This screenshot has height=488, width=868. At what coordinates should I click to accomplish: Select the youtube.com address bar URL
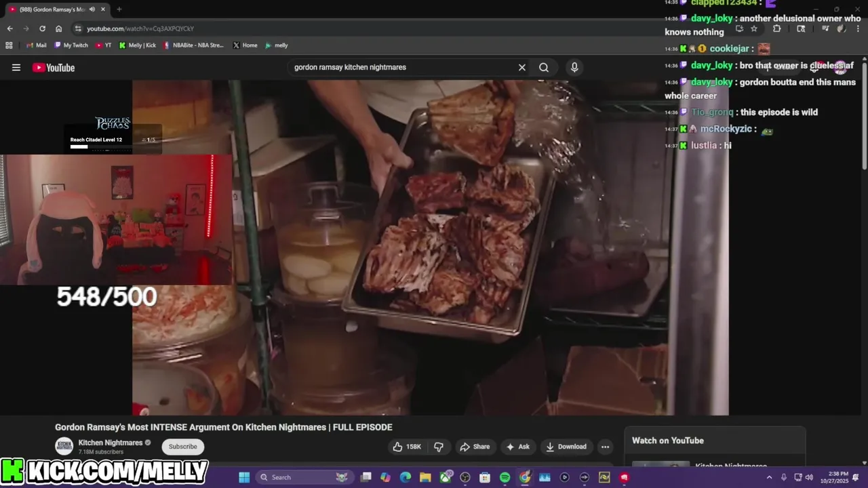coord(140,28)
